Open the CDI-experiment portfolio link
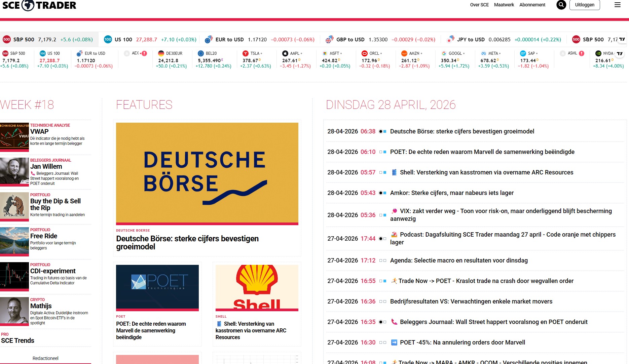 point(53,271)
